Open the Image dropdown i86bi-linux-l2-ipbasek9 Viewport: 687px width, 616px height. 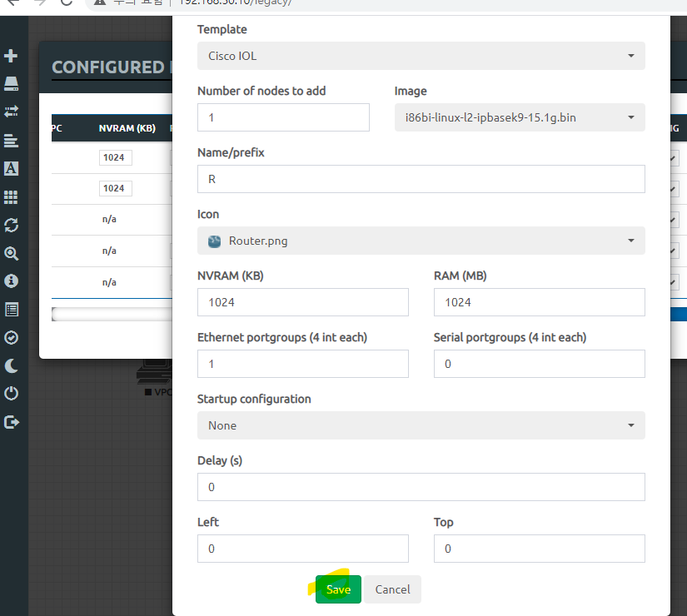[520, 117]
